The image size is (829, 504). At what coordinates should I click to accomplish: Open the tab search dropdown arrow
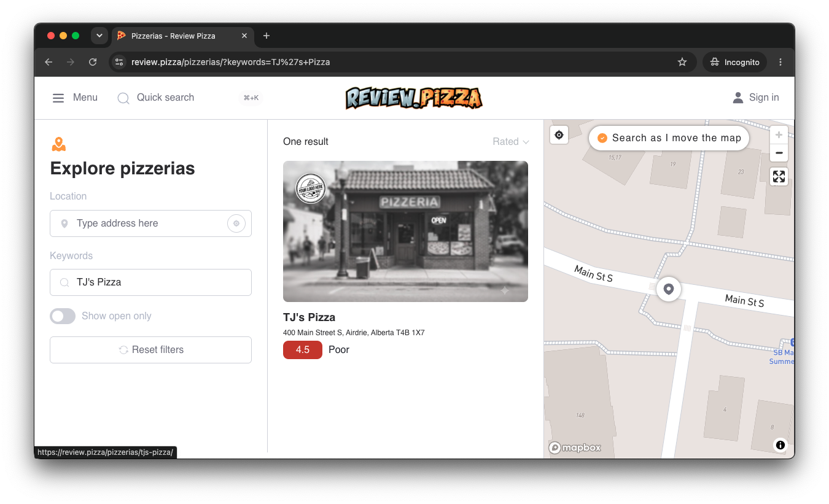[99, 36]
